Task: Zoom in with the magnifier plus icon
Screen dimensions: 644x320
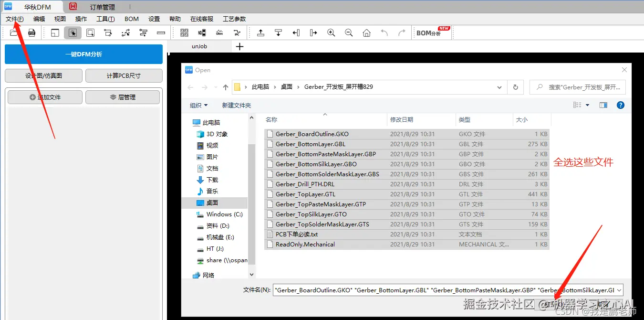Action: 331,33
